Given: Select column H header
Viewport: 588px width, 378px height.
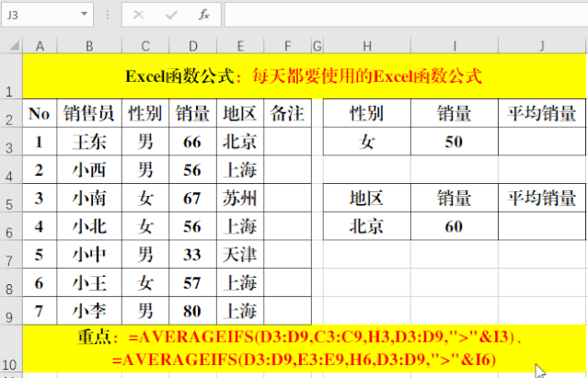Looking at the screenshot, I should pos(367,46).
